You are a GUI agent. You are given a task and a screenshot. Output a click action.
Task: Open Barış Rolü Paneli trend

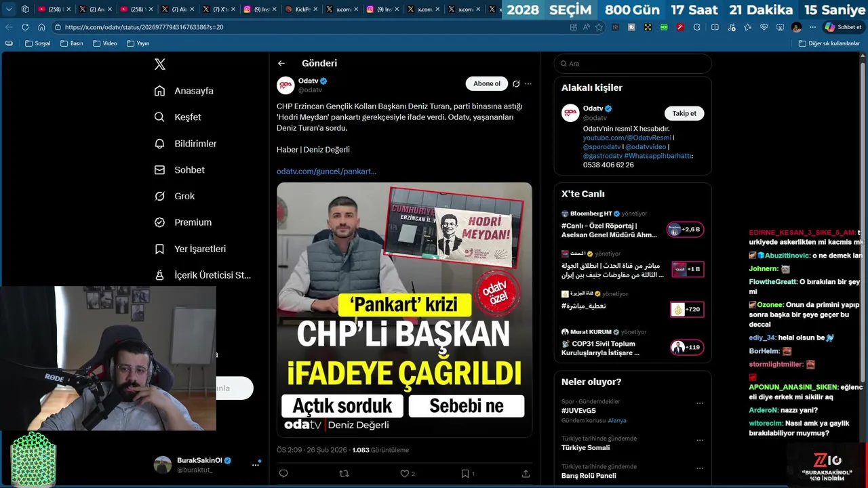pyautogui.click(x=589, y=476)
